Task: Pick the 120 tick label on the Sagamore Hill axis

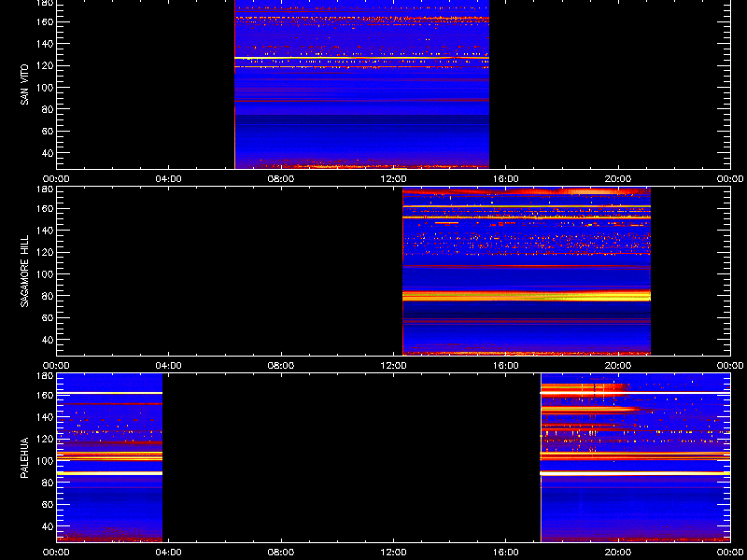Action: (44, 252)
